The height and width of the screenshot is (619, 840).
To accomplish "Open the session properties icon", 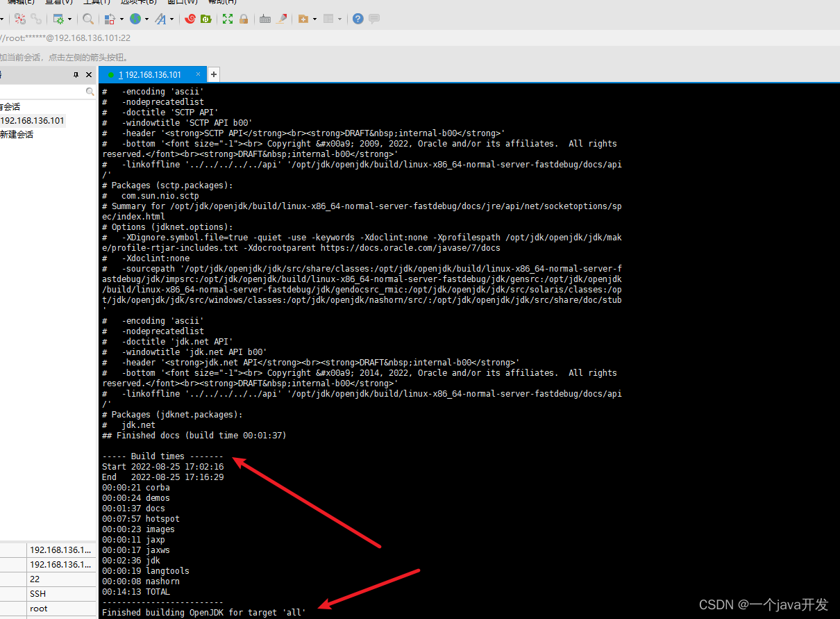I will (59, 19).
